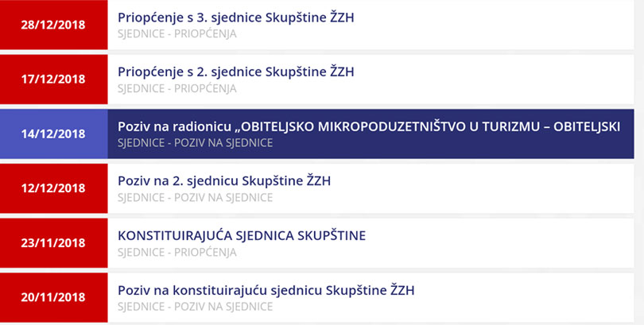Click the 17/12/2018 date block

tap(54, 79)
